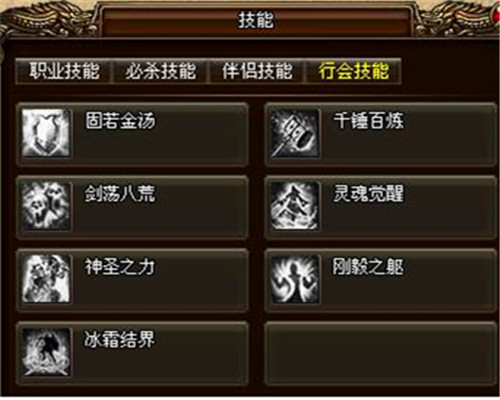The height and width of the screenshot is (400, 500).
Task: Click the 技能 window title bar
Action: (256, 20)
